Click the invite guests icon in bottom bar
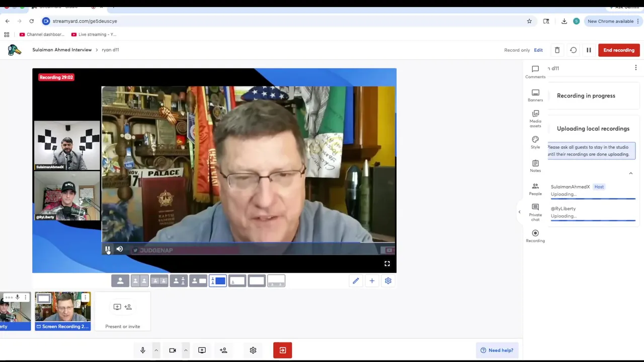The image size is (644, 362). coord(223,350)
